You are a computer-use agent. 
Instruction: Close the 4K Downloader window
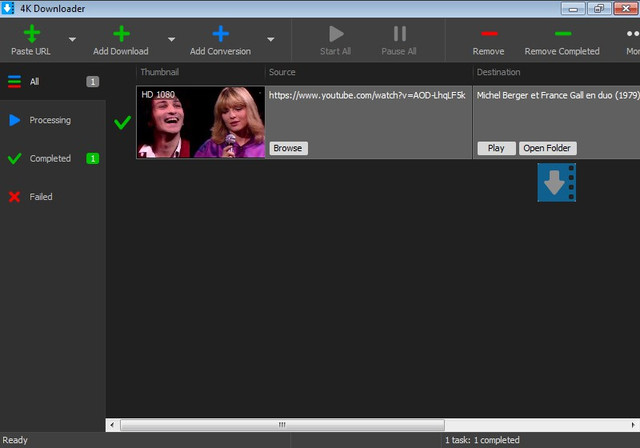click(x=626, y=9)
